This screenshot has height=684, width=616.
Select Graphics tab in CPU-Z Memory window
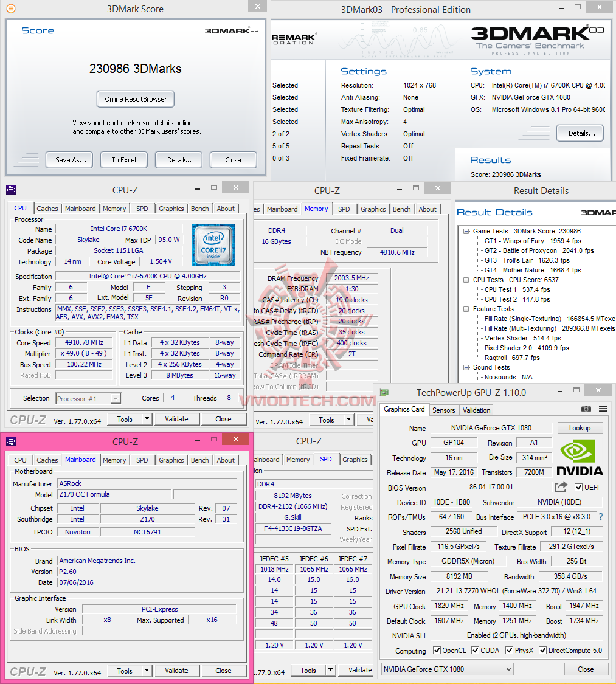coord(373,209)
